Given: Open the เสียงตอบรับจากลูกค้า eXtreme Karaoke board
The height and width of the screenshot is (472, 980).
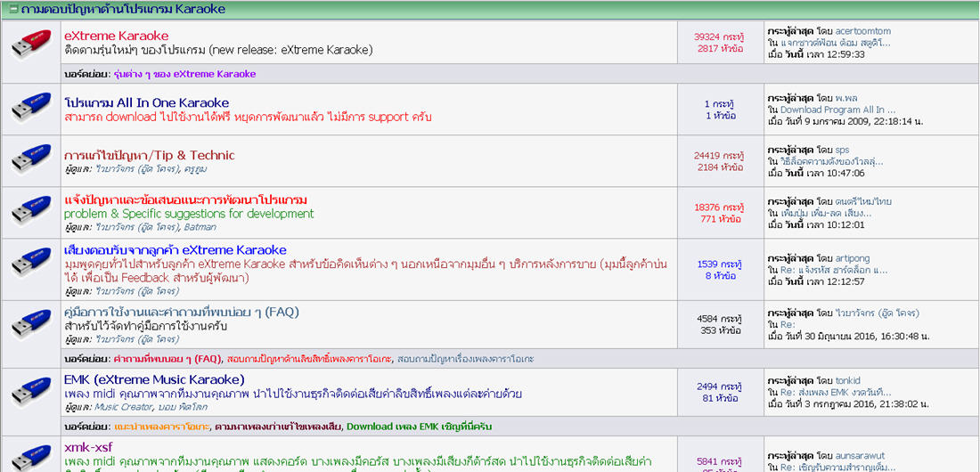Looking at the screenshot, I should [x=175, y=250].
